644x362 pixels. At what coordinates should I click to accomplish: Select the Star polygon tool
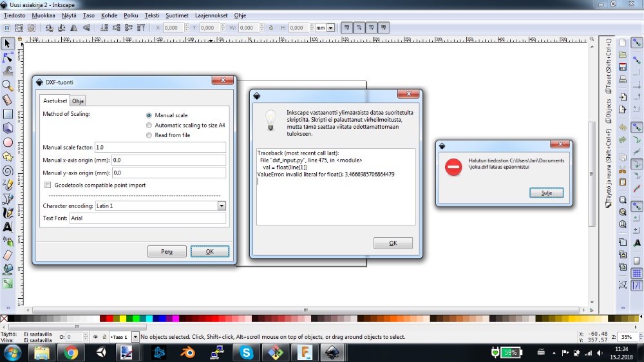[7, 157]
